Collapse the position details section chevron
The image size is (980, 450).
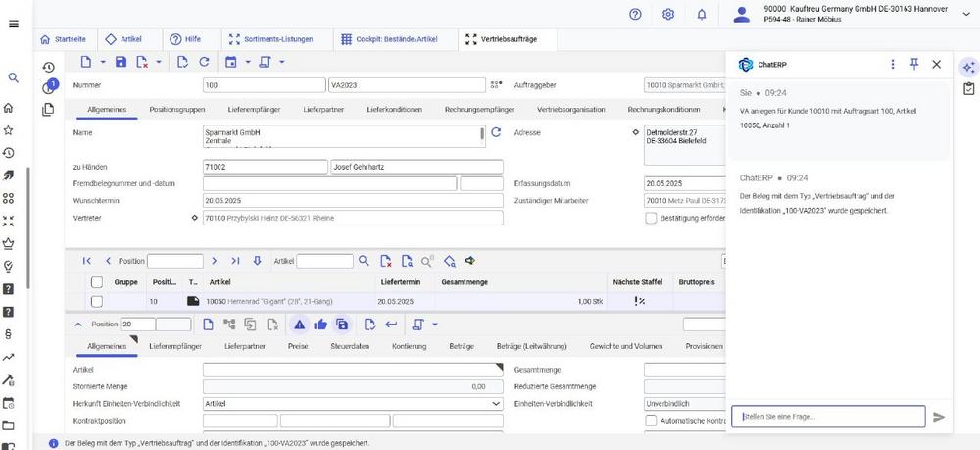tap(78, 324)
